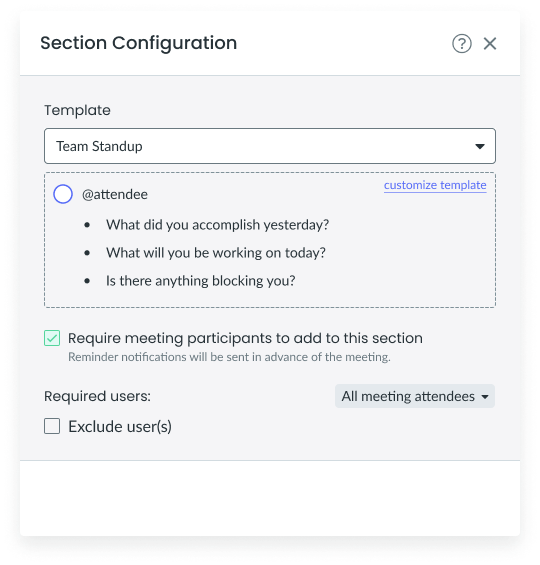Click the circle avatar beside @attendee
Viewport: 540px width, 565px height.
(x=63, y=194)
